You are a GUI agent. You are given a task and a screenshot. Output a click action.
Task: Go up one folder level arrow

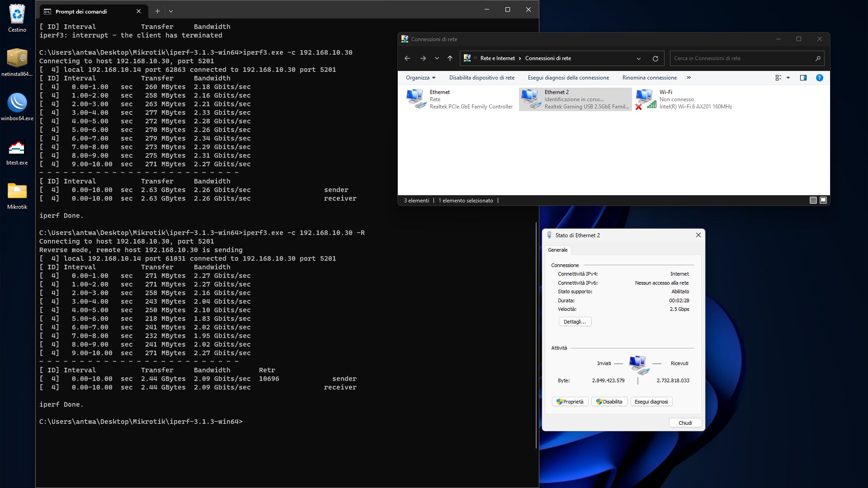point(450,58)
